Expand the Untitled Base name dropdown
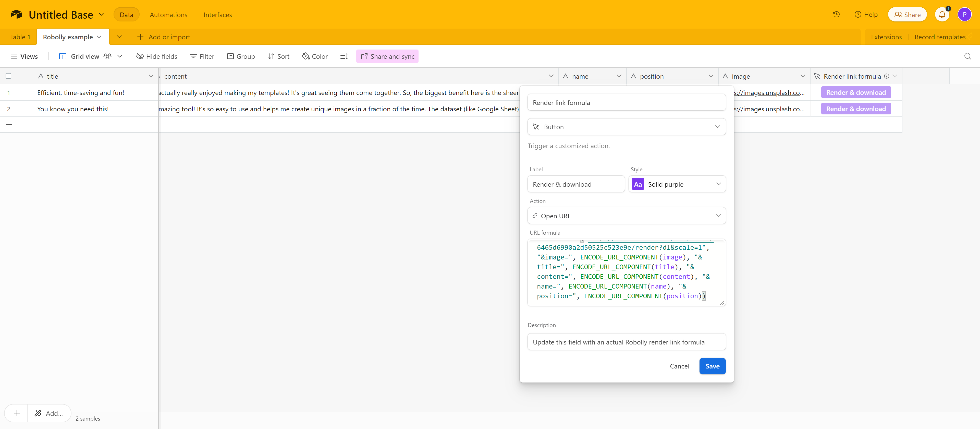Screen dimensions: 980x429 (x=102, y=15)
